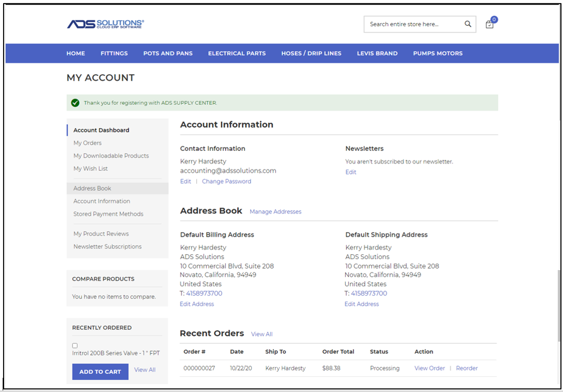Click the email accounting@adssolutions.com

(x=228, y=171)
